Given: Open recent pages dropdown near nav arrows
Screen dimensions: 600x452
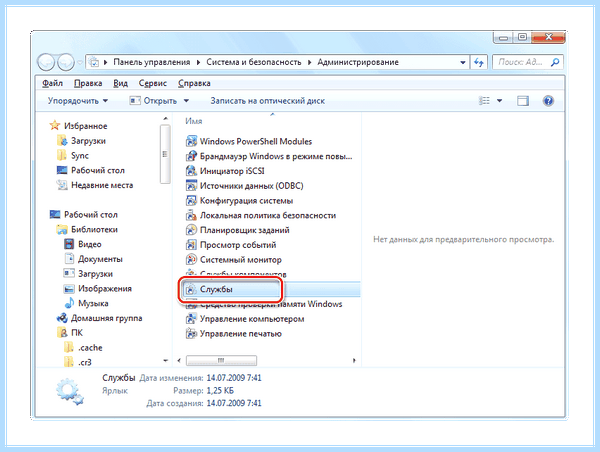Looking at the screenshot, I should click(80, 62).
